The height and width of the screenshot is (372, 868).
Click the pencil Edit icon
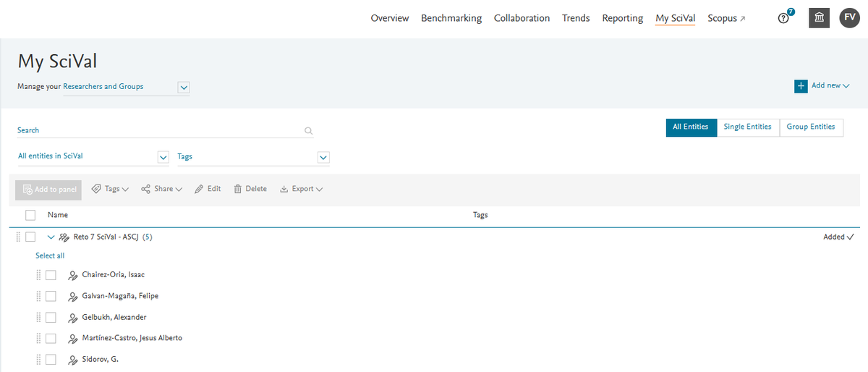pos(200,189)
